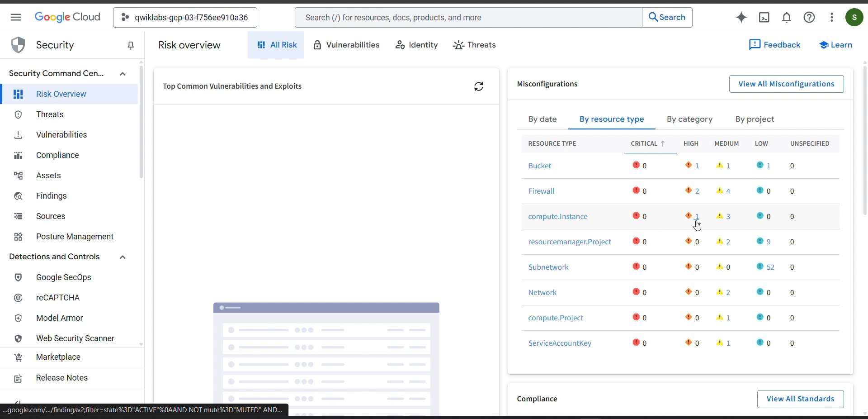868x419 pixels.
Task: Open the three-dot settings and utilities menu
Action: click(x=832, y=17)
